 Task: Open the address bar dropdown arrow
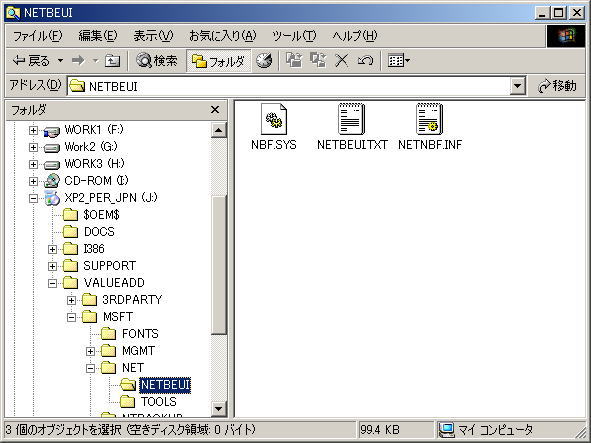(518, 86)
